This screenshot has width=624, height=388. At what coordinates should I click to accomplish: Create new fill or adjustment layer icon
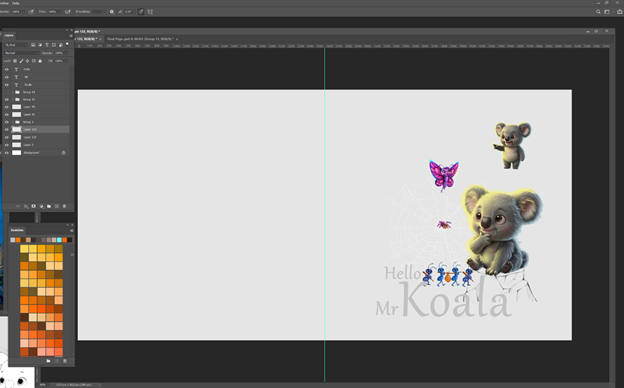pyautogui.click(x=41, y=206)
